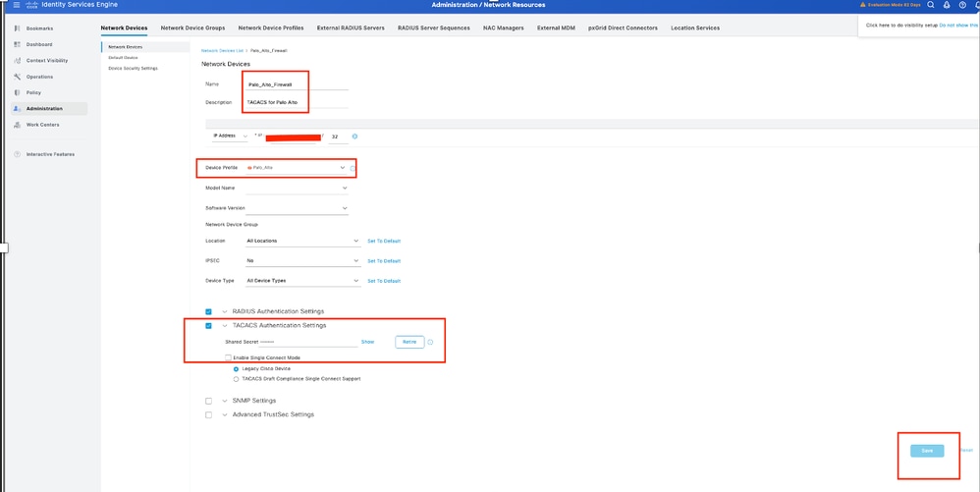The image size is (980, 492).
Task: Switch to RADIUS Server Sequences tab
Action: point(434,28)
